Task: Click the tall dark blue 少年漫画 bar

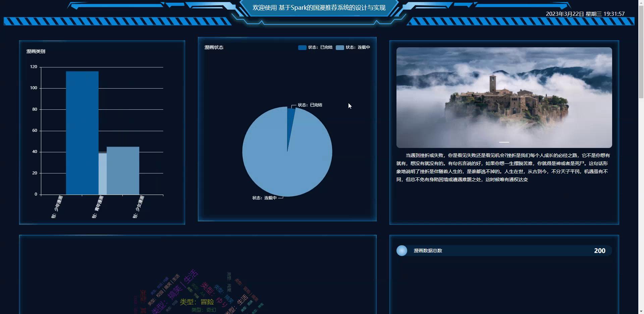Action: (82, 133)
